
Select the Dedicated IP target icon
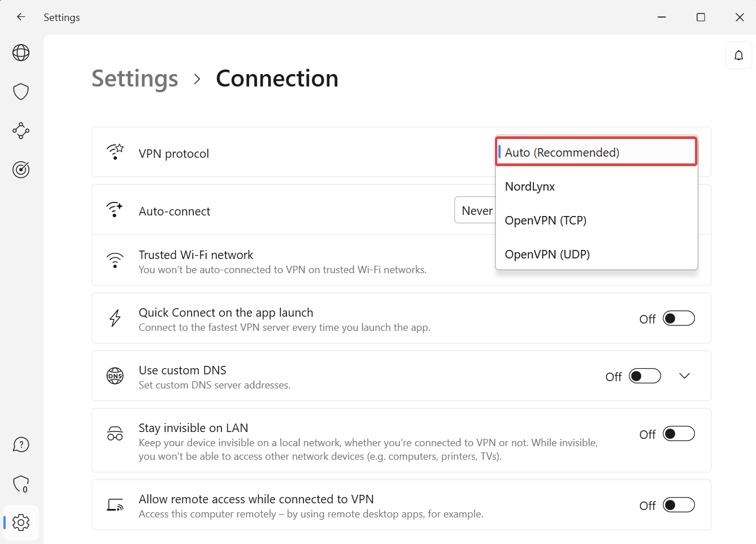(x=20, y=170)
